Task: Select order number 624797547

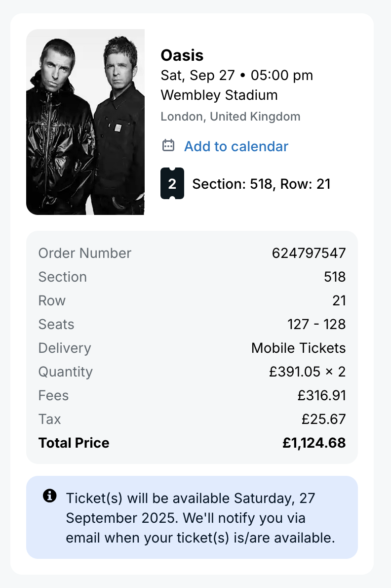Action: 309,253
